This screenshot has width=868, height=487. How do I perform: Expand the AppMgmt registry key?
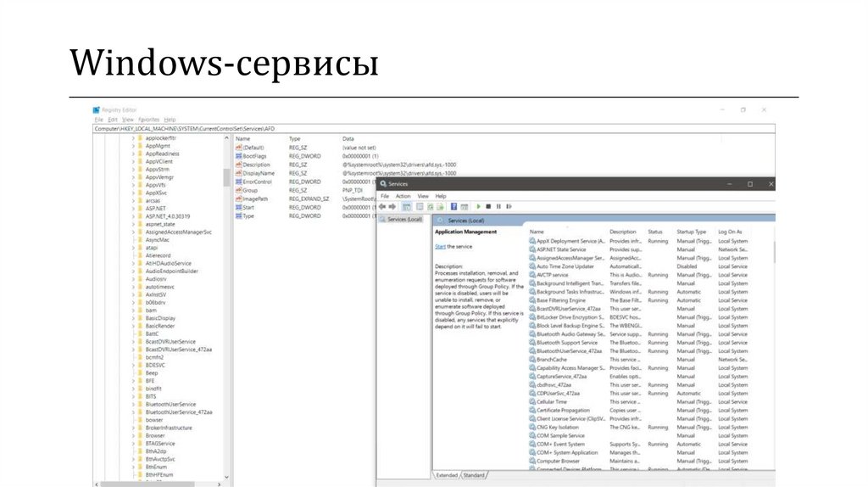pos(132,145)
